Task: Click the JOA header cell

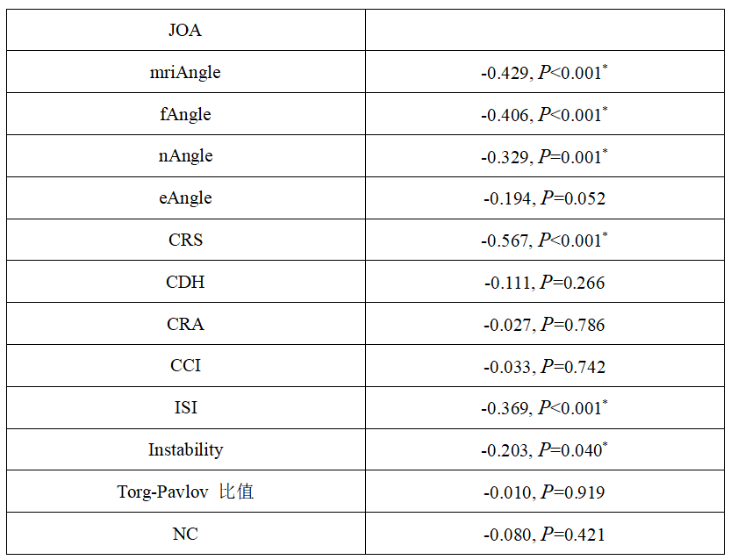Action: pos(185,31)
